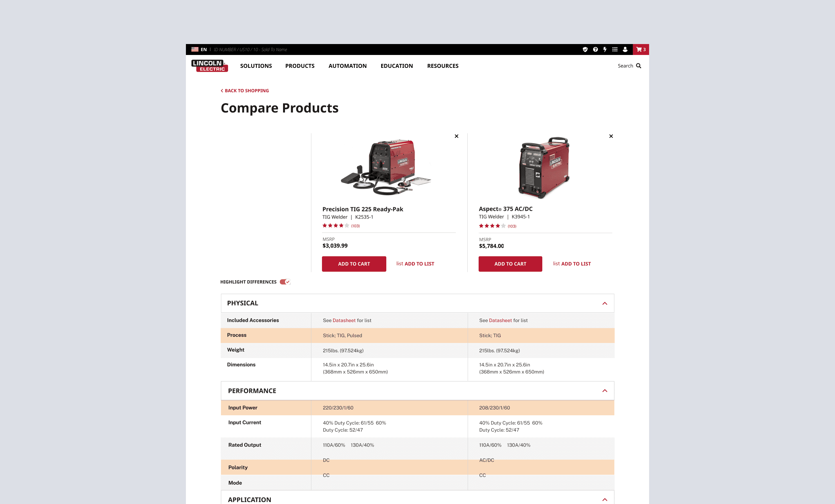Open the Automation menu
This screenshot has height=504, width=835.
(347, 66)
